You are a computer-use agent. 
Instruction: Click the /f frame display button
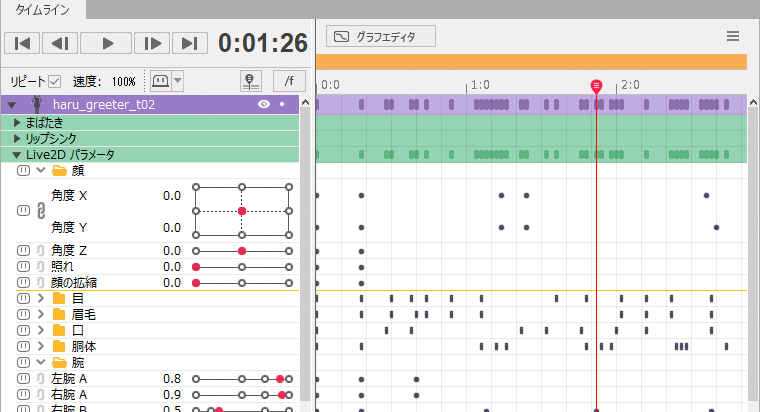click(289, 81)
